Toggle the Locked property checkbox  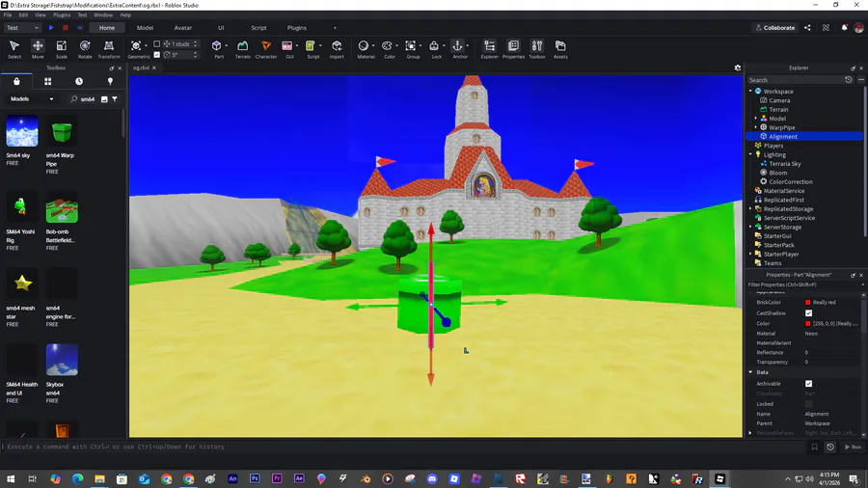coord(809,404)
